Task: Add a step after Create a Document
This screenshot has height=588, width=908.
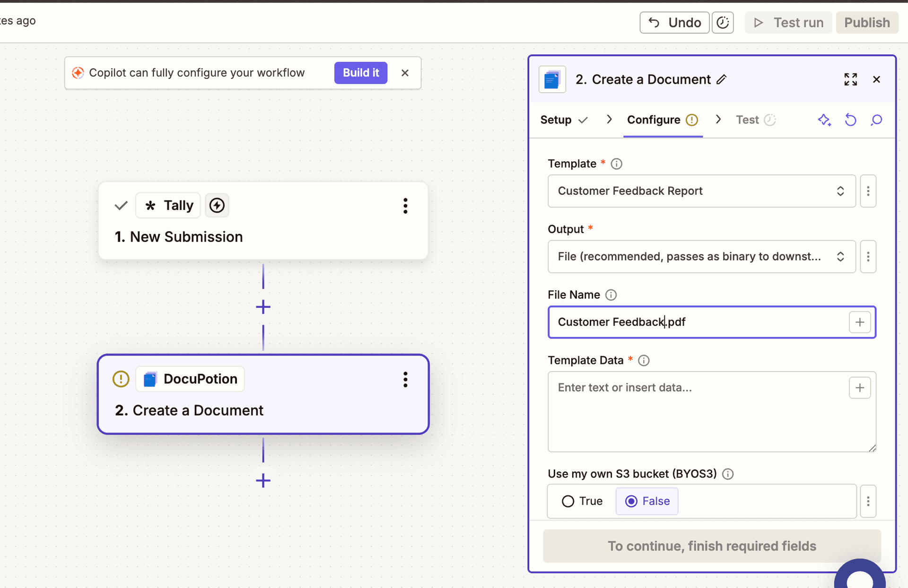Action: tap(263, 481)
